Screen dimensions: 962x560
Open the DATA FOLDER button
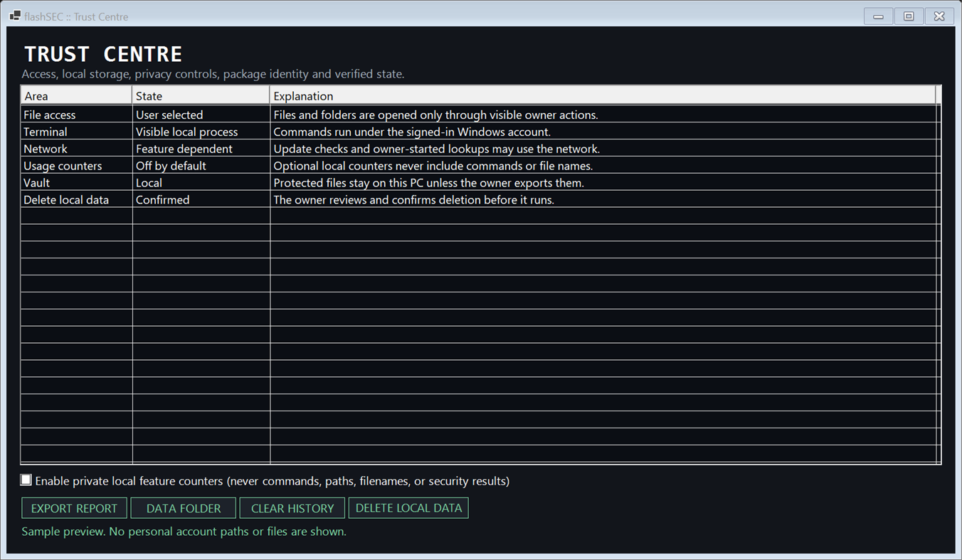pos(184,508)
